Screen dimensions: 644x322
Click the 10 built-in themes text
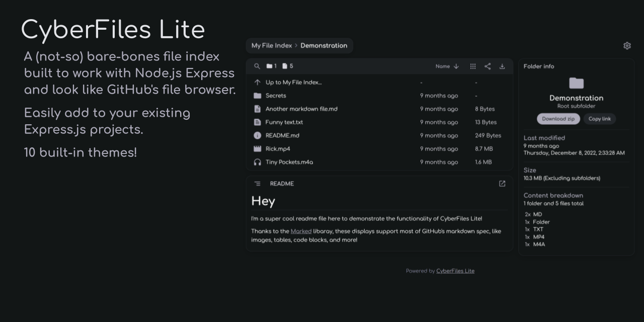click(80, 152)
